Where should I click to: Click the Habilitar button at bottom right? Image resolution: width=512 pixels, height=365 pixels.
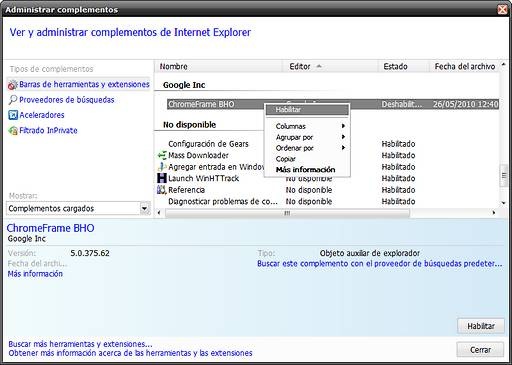click(x=481, y=326)
